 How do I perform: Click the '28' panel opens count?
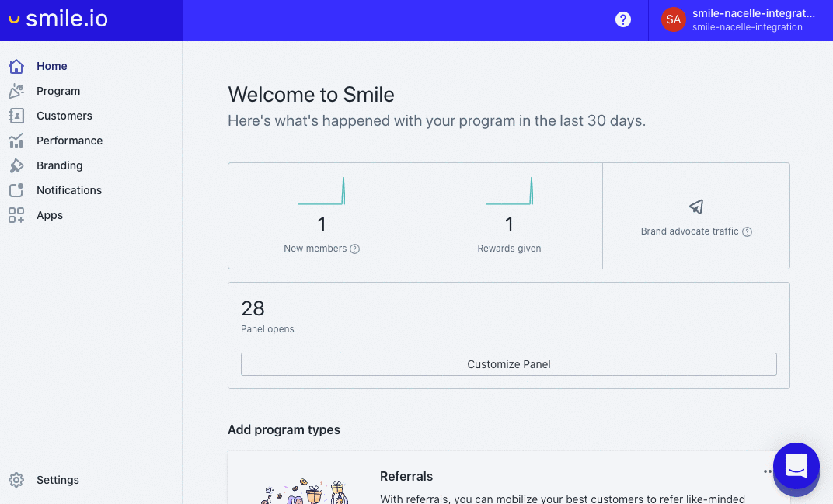point(253,308)
